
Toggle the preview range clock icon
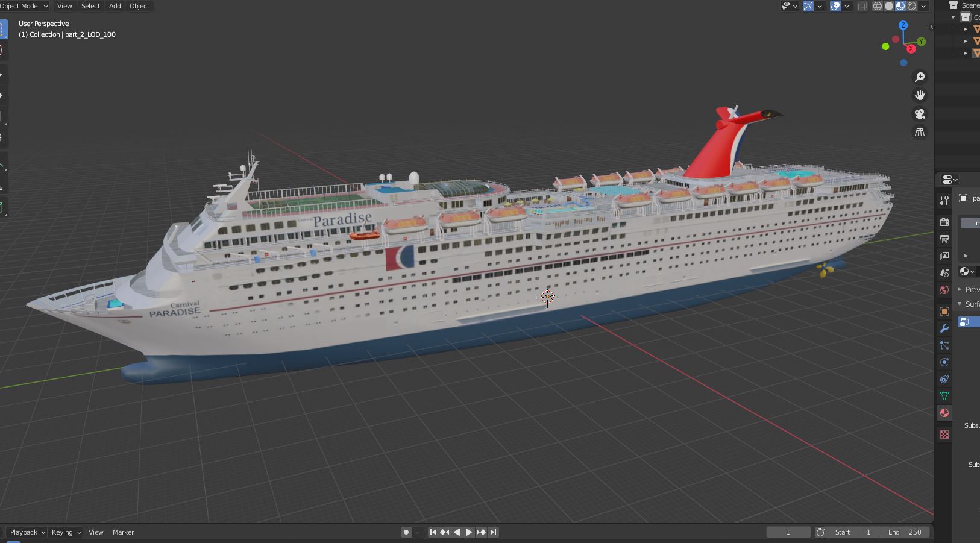pyautogui.click(x=820, y=532)
